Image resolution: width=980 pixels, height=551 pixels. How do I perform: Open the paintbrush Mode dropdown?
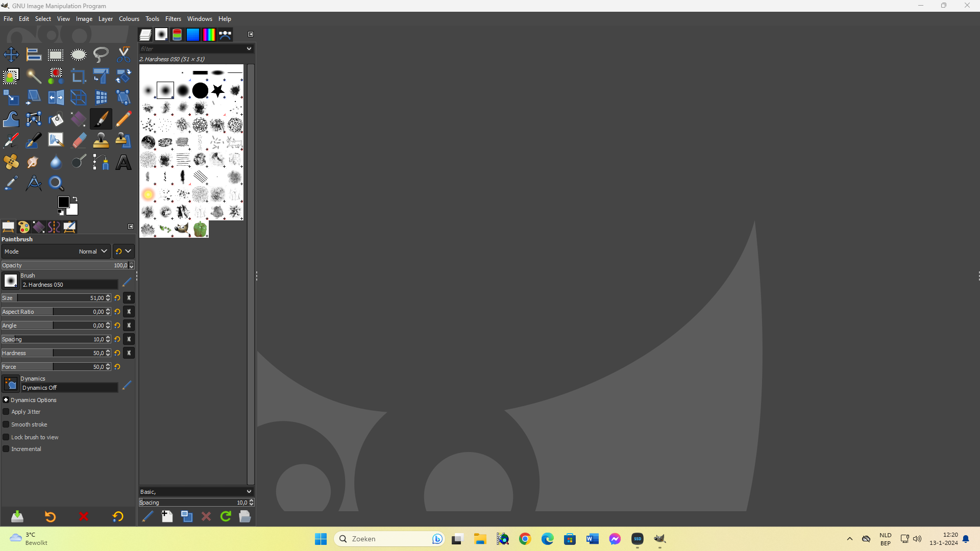coord(92,251)
